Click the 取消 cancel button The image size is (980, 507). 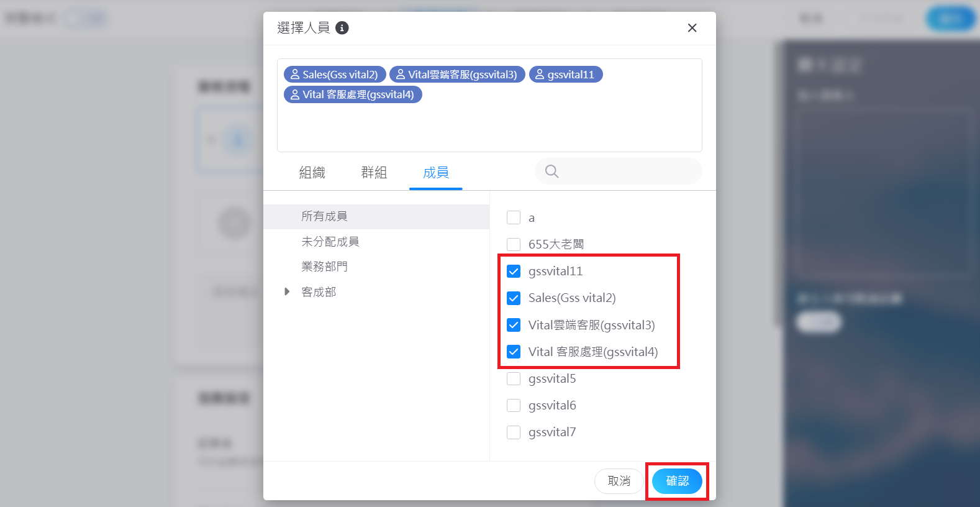[619, 481]
